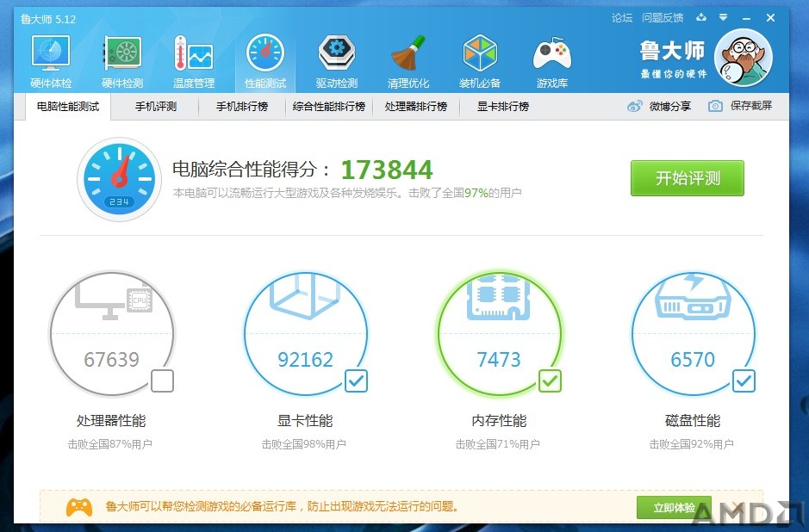Image resolution: width=809 pixels, height=532 pixels.
Task: Click the orange gamepad icon in banner
Action: click(x=79, y=507)
